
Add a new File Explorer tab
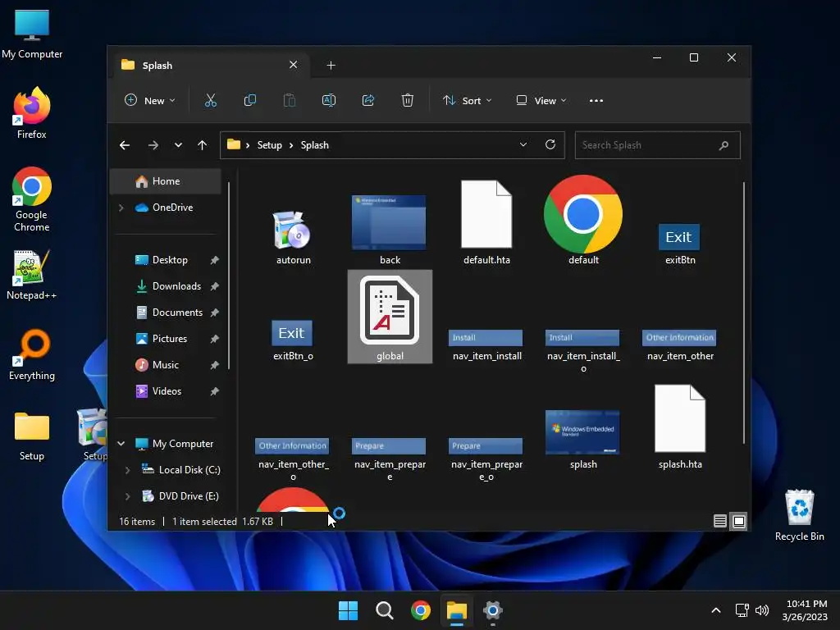point(331,66)
